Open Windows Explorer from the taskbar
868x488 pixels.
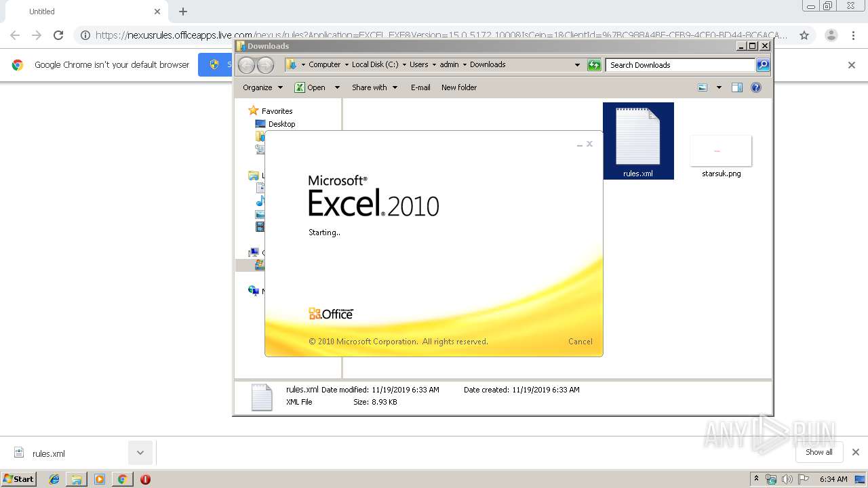77,479
